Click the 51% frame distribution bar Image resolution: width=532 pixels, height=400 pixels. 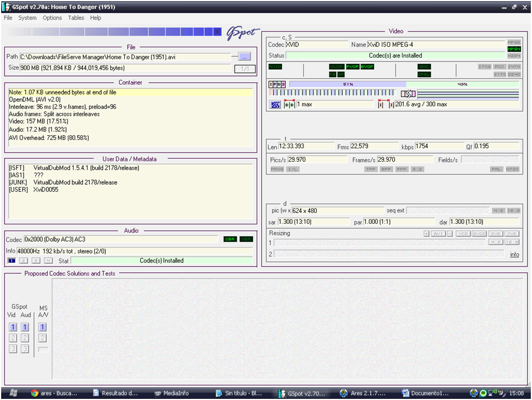[x=347, y=84]
